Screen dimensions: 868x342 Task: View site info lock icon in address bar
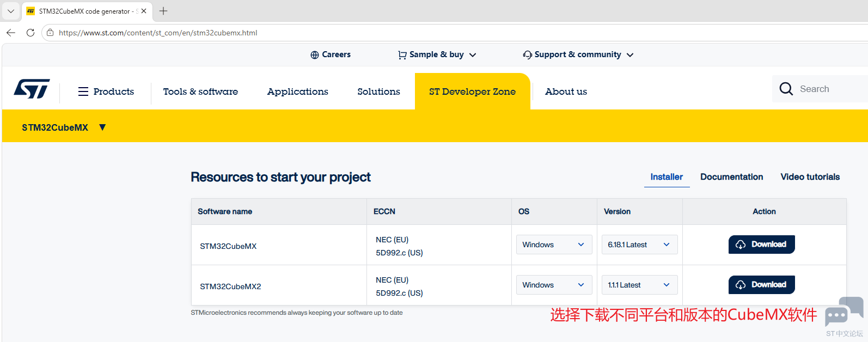(x=50, y=33)
